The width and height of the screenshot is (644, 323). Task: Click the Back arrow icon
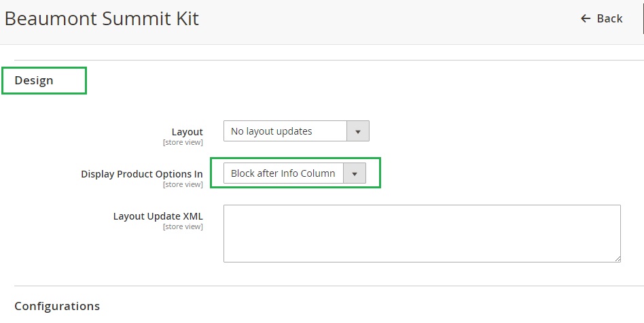point(586,19)
